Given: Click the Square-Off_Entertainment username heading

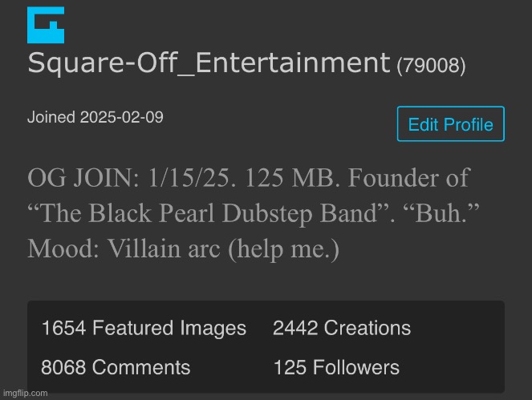Looking at the screenshot, I should (x=208, y=63).
